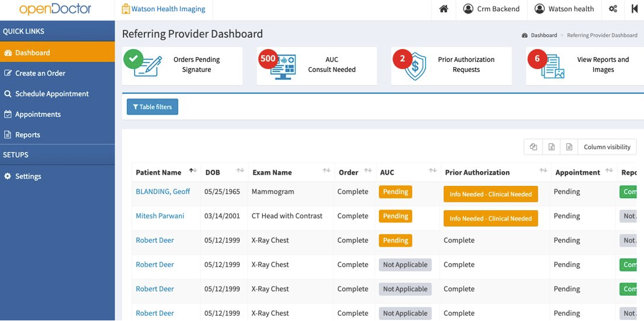Click the CT Head with Contrast cell
The width and height of the screenshot is (644, 321).
coord(287,216)
